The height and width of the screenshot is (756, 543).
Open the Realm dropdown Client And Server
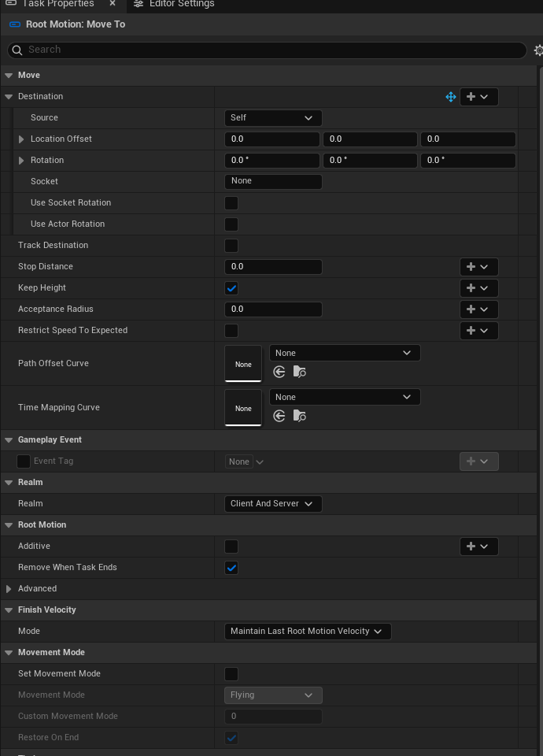(x=273, y=503)
